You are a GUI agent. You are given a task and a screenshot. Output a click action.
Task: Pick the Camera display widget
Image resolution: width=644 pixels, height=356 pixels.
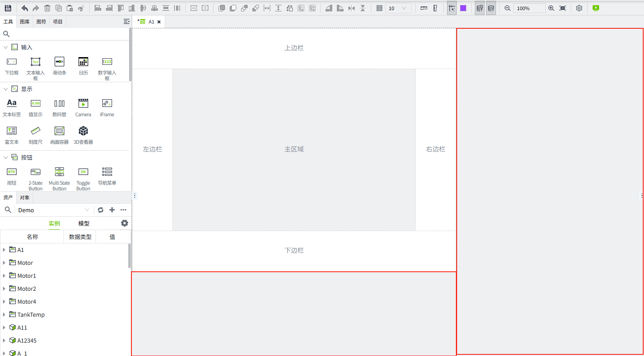pos(83,107)
